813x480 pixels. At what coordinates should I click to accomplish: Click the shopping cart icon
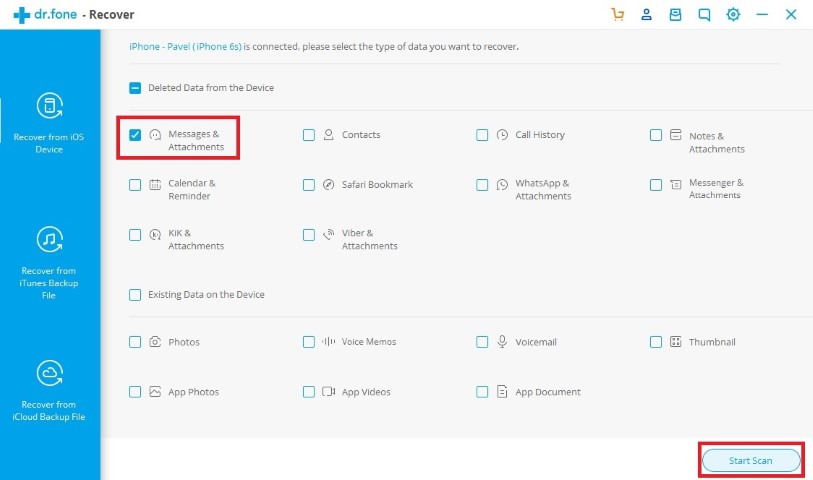pyautogui.click(x=617, y=15)
